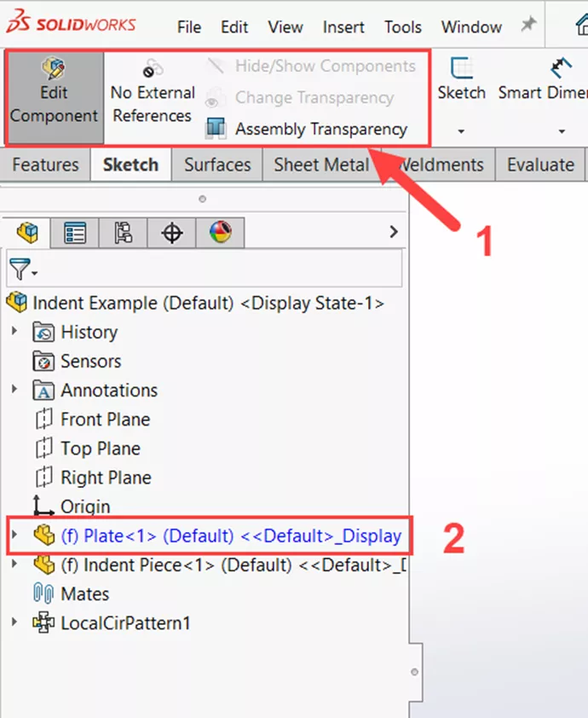Switch to the Weldments tab
The width and height of the screenshot is (588, 718).
439,165
